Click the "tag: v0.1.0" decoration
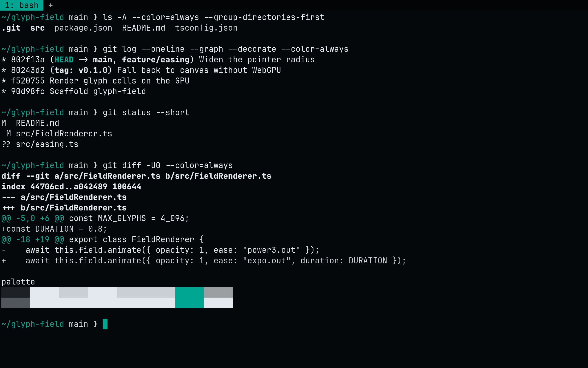Screen dimensions: 588x368 81,70
